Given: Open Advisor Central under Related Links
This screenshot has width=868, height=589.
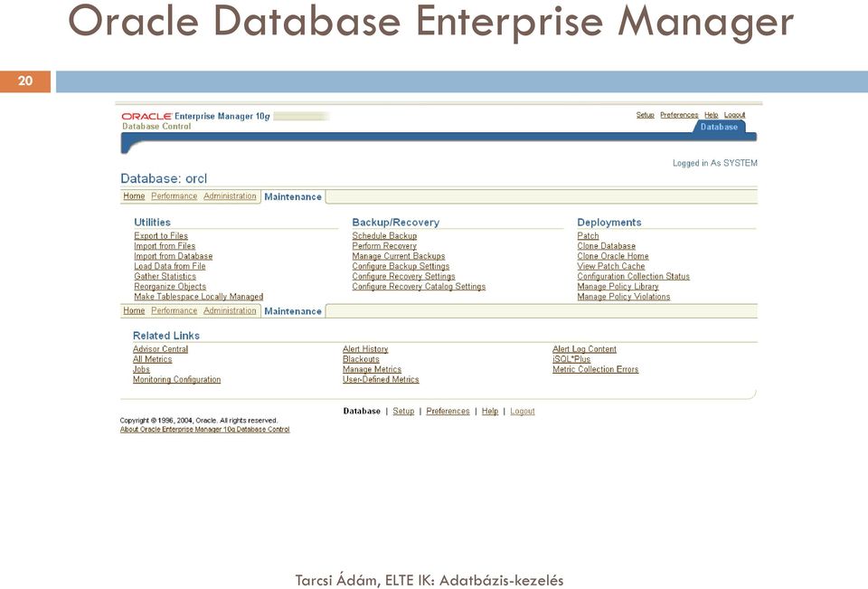Looking at the screenshot, I should pos(161,349).
